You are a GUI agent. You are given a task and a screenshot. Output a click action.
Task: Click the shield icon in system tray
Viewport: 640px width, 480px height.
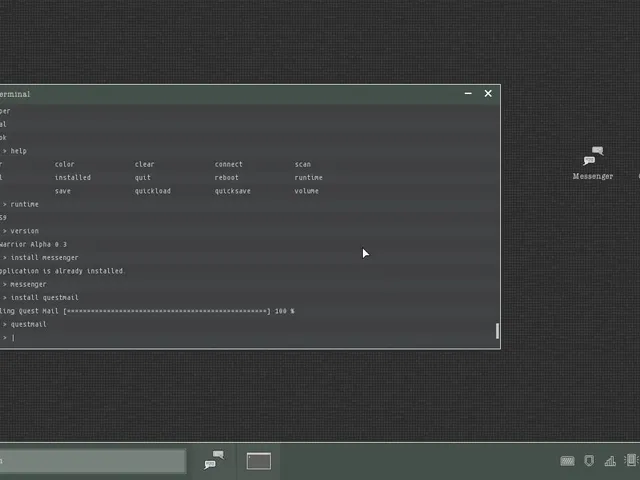click(589, 461)
